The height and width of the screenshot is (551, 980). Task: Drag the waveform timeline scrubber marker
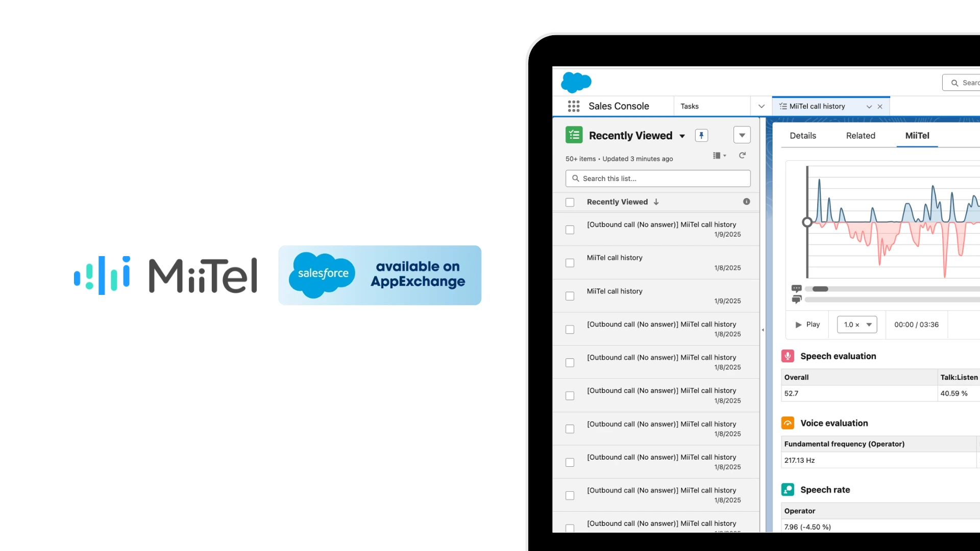[806, 222]
